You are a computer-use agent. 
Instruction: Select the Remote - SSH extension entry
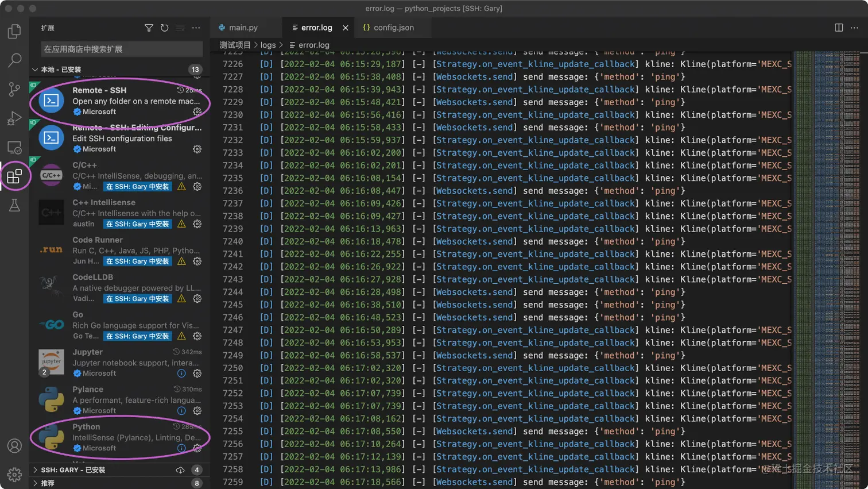pos(120,101)
